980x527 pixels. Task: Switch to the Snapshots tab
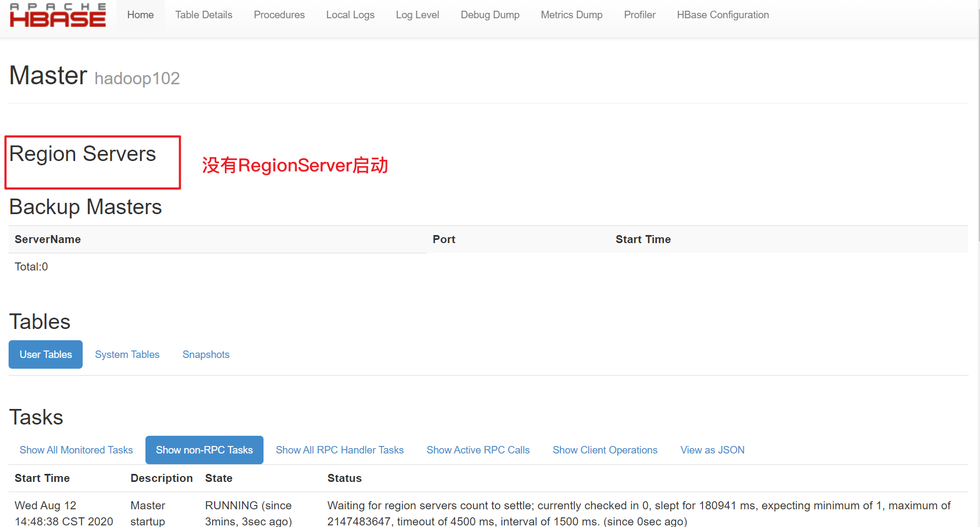click(x=206, y=355)
